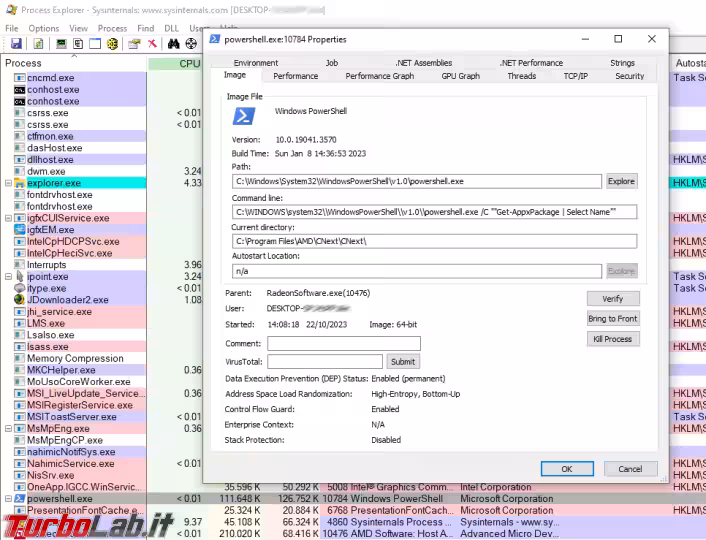Open System Information graph icon
This screenshot has width=706, height=540.
coord(61,44)
